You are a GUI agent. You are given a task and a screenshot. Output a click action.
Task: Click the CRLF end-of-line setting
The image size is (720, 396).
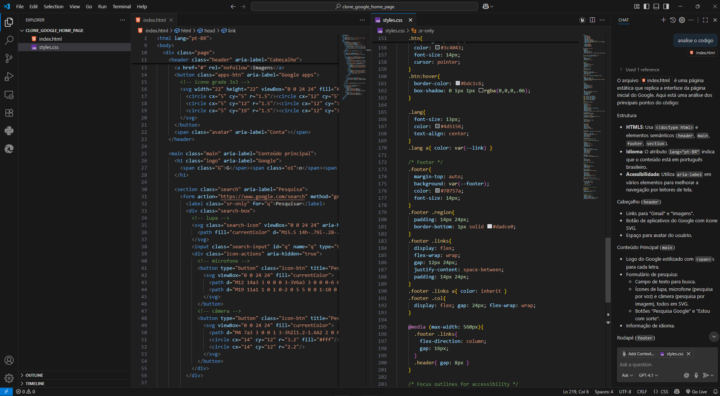click(x=642, y=392)
